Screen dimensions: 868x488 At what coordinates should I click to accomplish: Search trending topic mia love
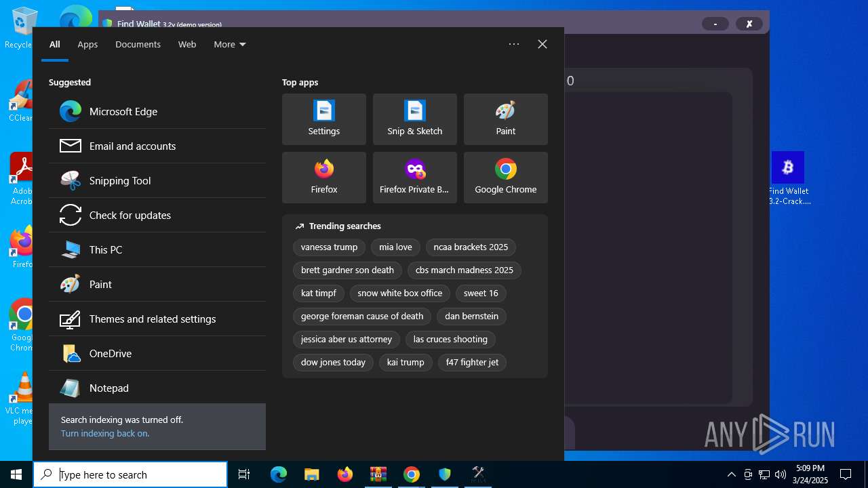(x=395, y=247)
